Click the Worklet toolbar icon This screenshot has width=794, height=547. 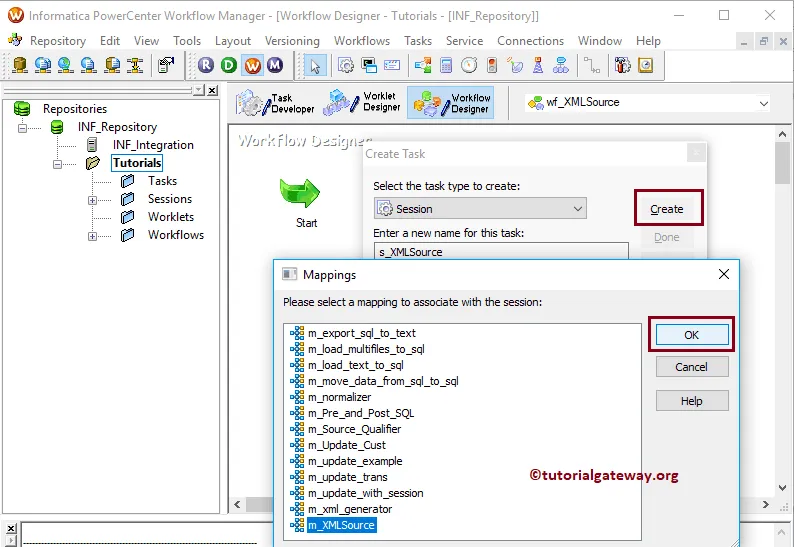pyautogui.click(x=561, y=65)
